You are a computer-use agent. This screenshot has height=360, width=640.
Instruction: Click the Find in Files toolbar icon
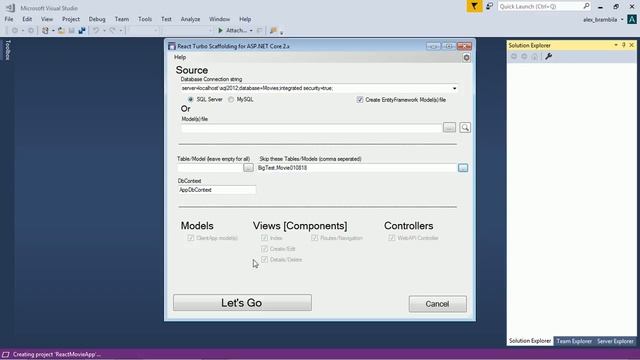[273, 31]
